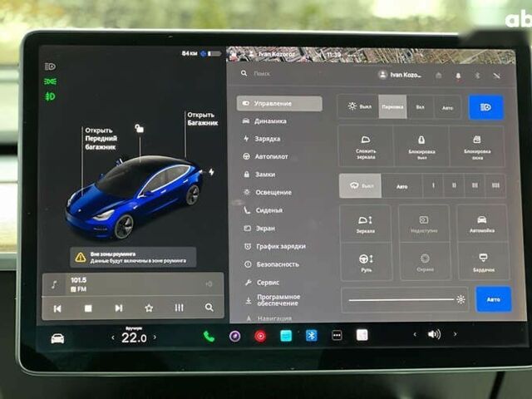This screenshot has height=399, width=532.
Task: Search media with the magnifier icon
Action: click(209, 308)
